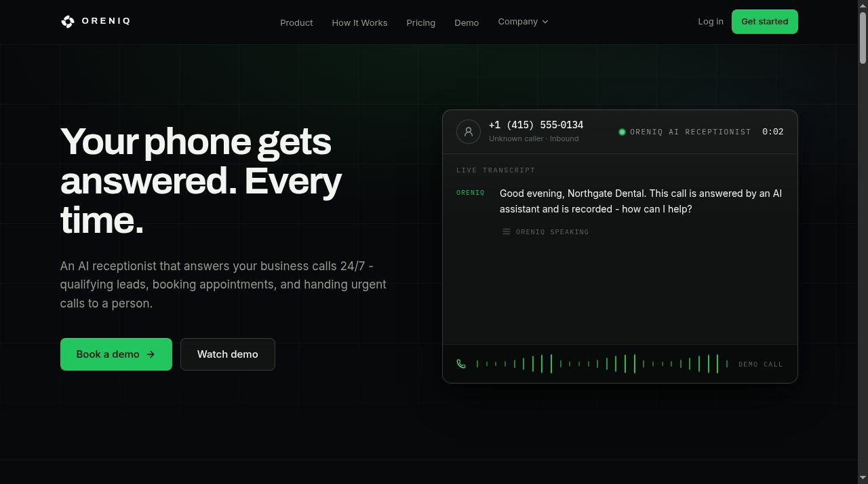
Task: Click the 'Good evening, Northgate Dental' transcript message
Action: pyautogui.click(x=641, y=202)
